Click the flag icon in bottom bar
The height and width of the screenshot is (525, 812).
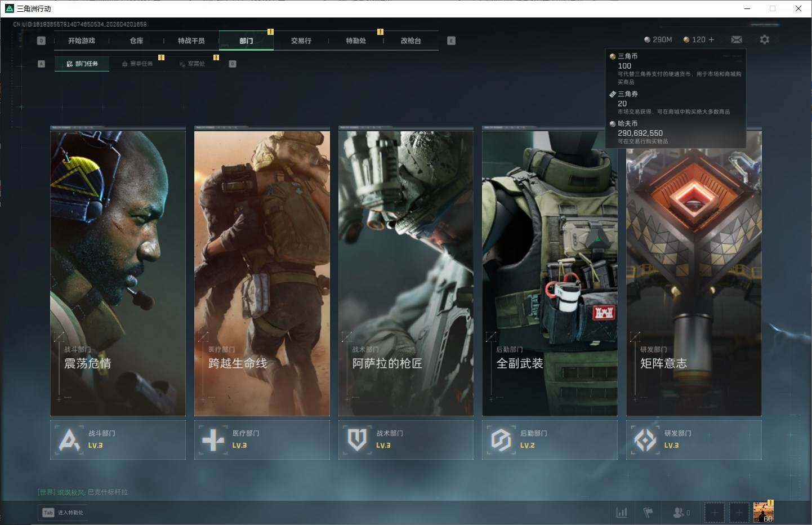pos(648,513)
